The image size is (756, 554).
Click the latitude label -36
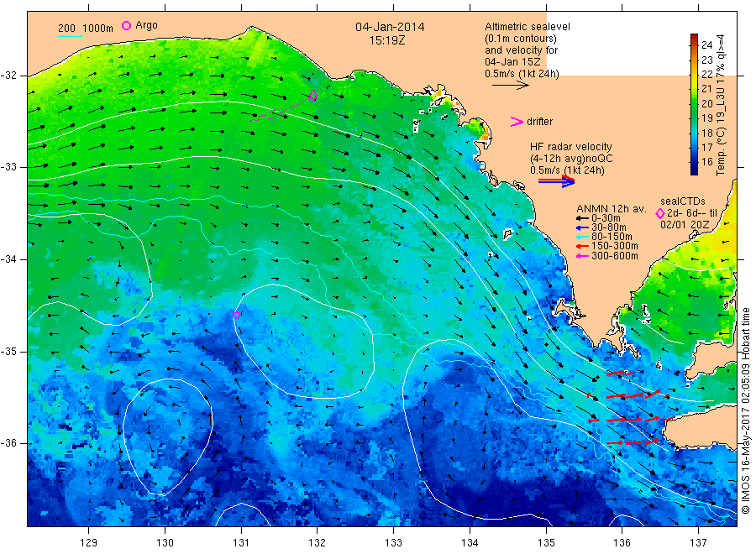[8, 444]
